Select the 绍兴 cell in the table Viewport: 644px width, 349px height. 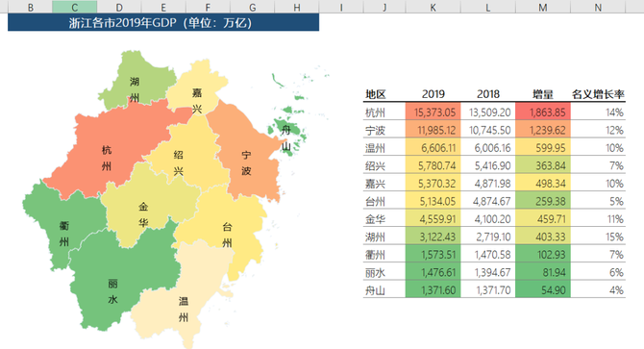[384, 165]
